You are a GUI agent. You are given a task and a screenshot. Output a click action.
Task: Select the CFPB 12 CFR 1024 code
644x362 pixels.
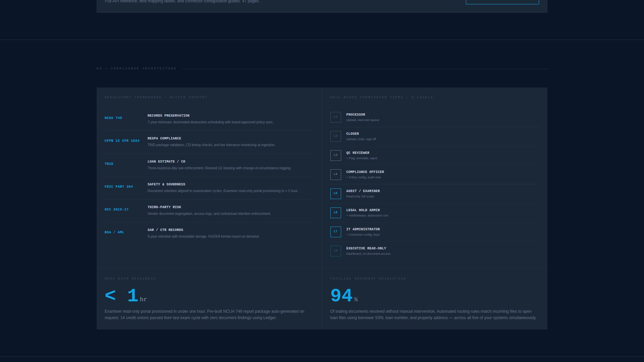click(122, 141)
